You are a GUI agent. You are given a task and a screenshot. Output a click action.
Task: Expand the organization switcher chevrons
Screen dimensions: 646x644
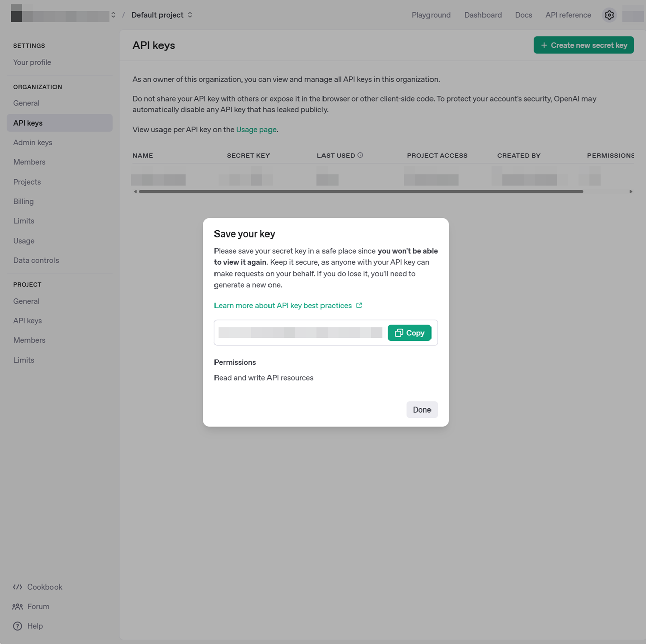113,15
